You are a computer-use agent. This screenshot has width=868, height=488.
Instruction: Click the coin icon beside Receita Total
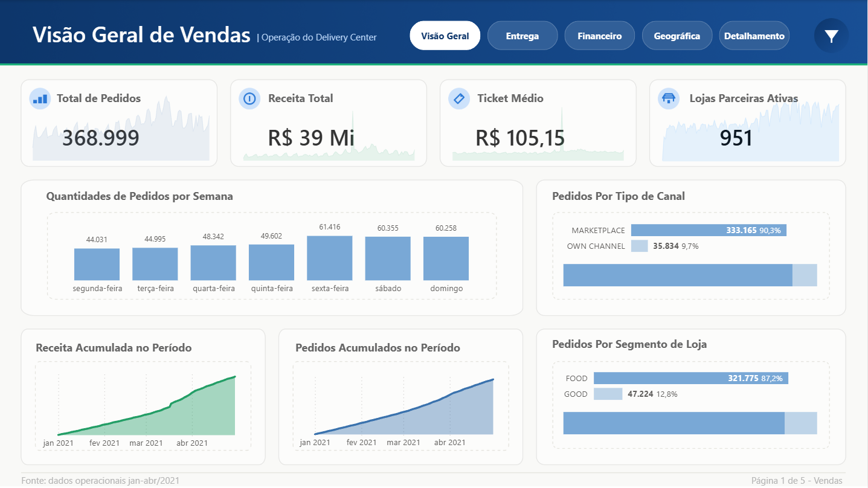click(x=249, y=98)
